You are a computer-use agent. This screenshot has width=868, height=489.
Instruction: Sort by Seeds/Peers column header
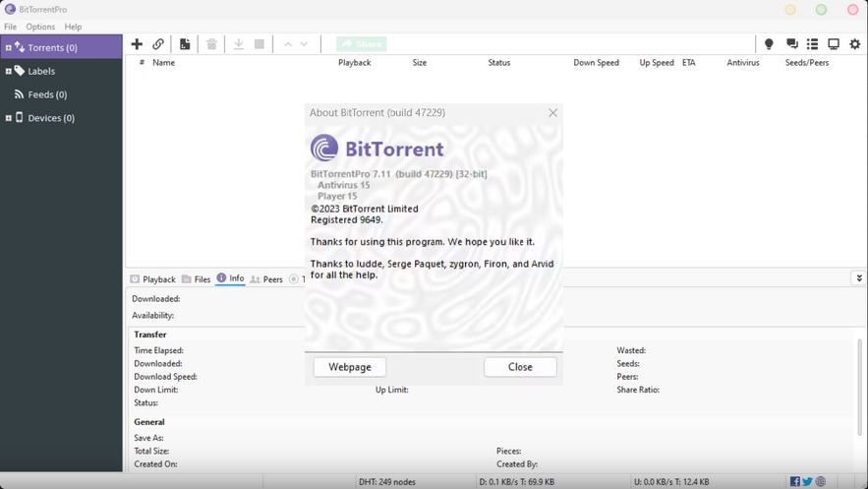[x=806, y=63]
